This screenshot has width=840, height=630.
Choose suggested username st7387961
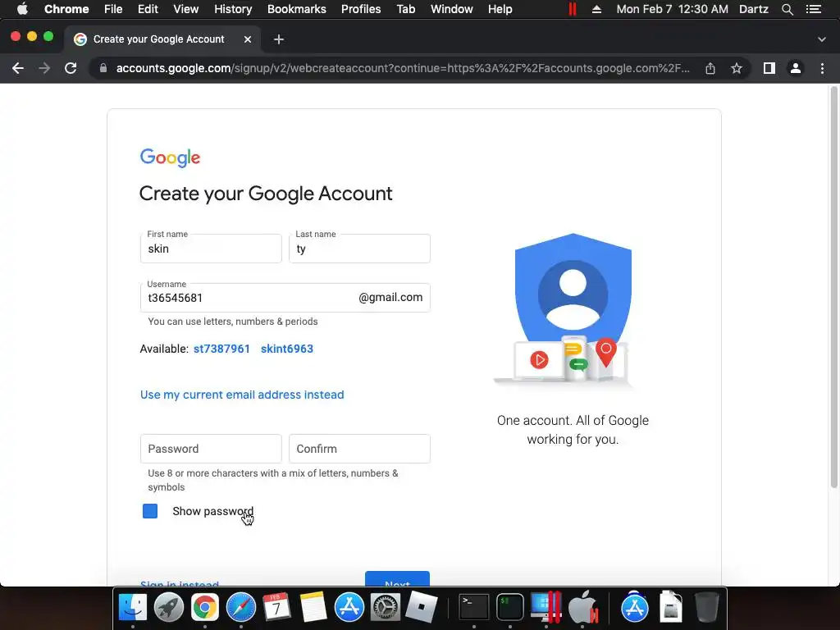coord(221,349)
